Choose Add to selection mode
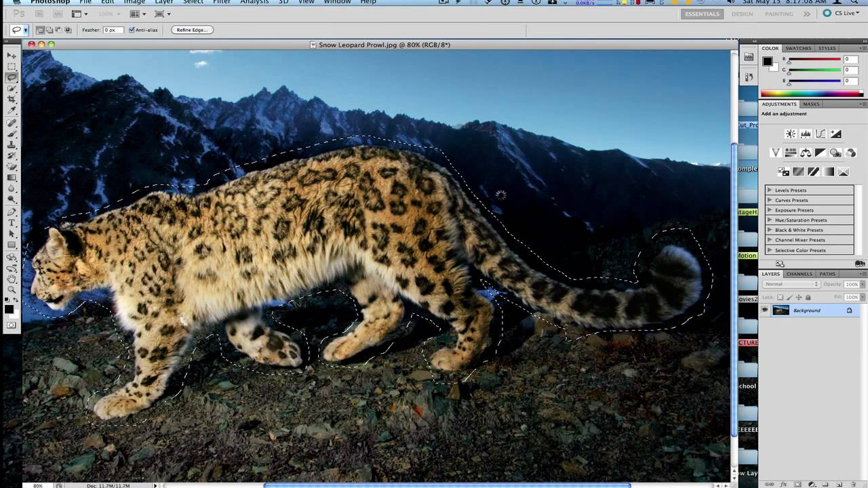 (x=50, y=30)
